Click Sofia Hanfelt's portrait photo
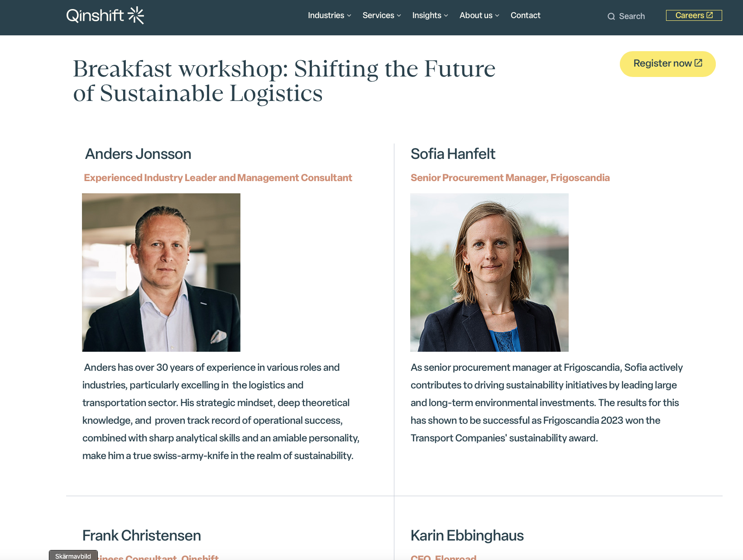 coord(489,273)
